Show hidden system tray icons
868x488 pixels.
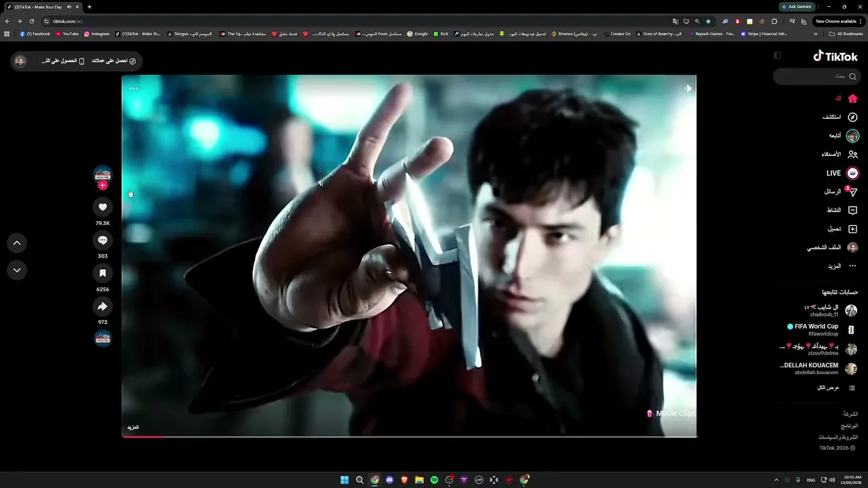click(776, 480)
